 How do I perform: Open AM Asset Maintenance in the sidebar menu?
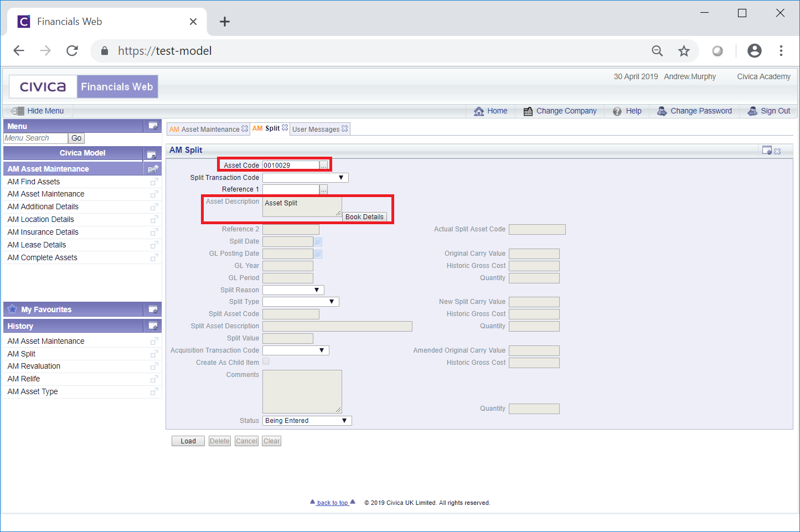coord(46,194)
